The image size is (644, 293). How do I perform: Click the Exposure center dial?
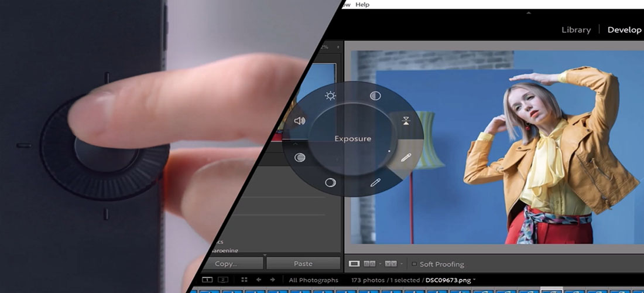click(x=352, y=139)
